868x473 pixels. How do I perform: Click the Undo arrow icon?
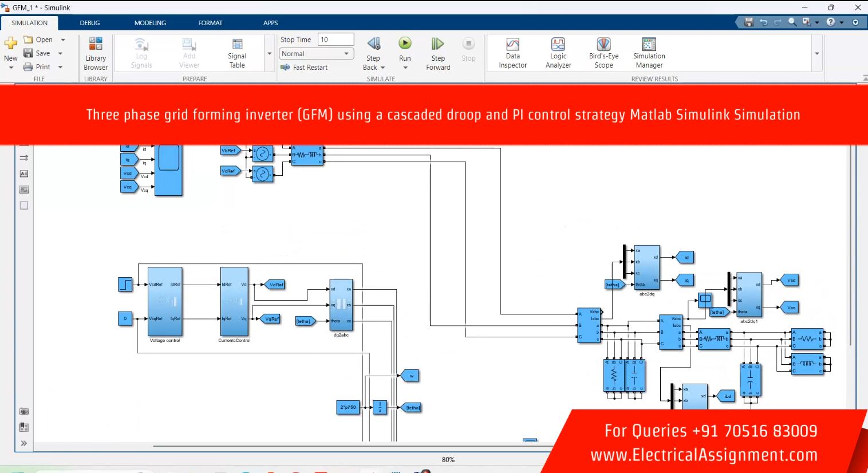click(x=763, y=22)
